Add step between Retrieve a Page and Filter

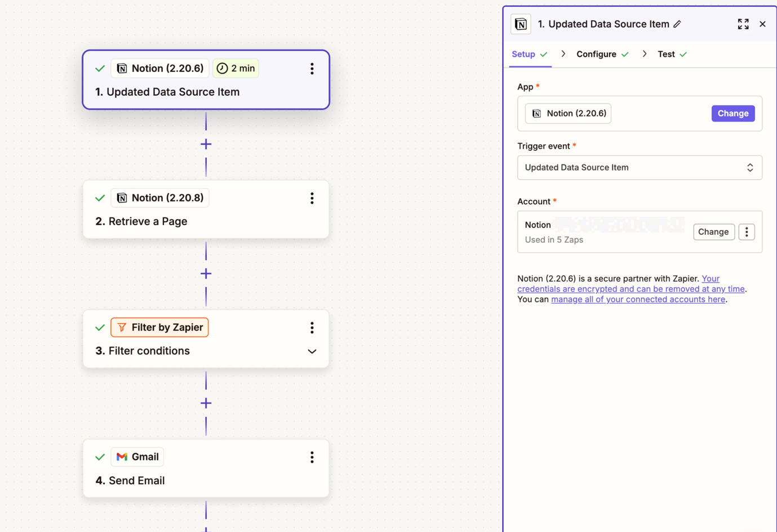[x=206, y=274]
